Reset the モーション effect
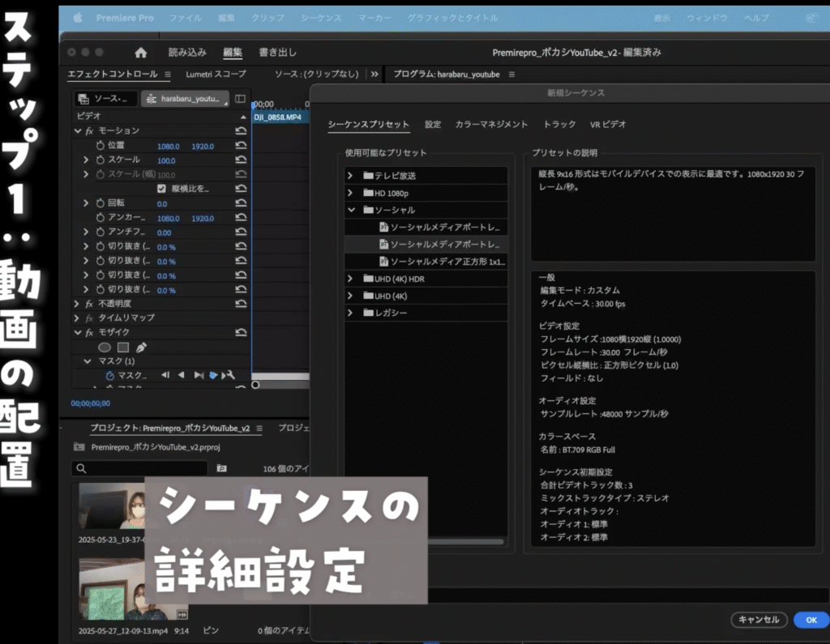 pos(241,130)
